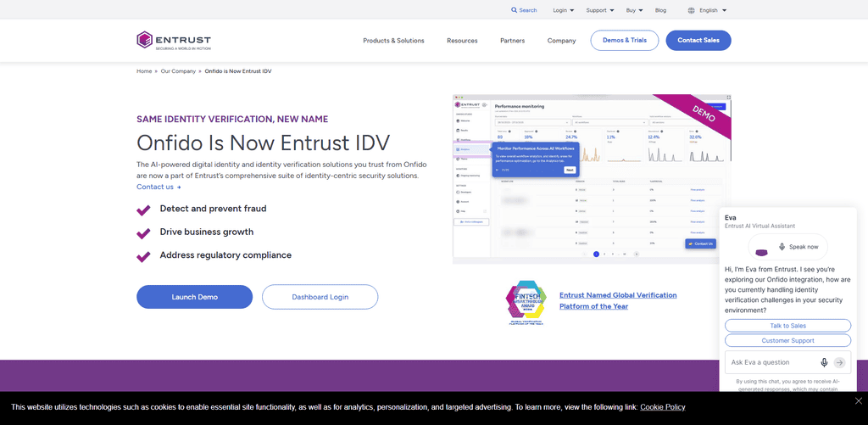
Task: Click the microphone icon in chat input
Action: (x=824, y=362)
